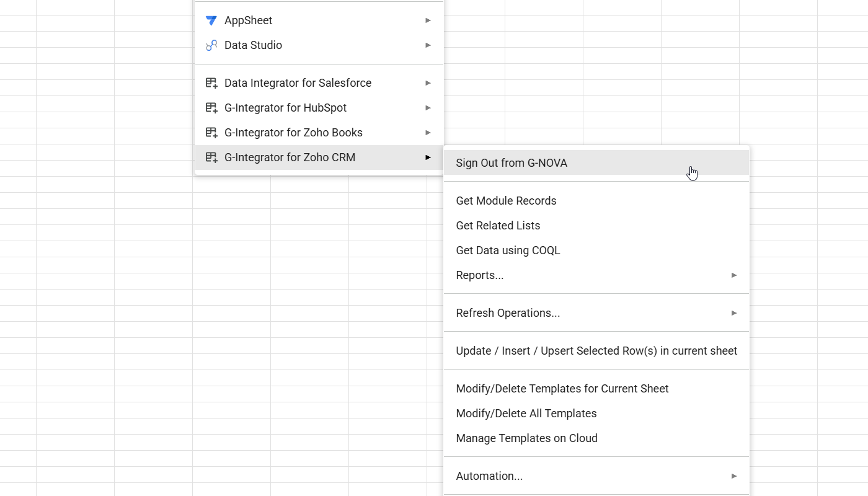Select Get Module Records
This screenshot has height=496, width=868.
(596, 201)
